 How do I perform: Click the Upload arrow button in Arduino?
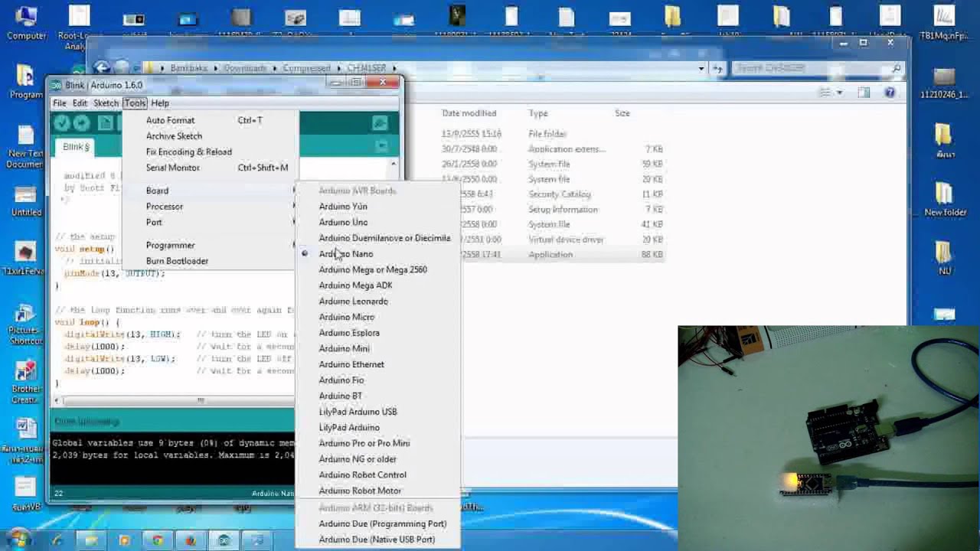pos(82,124)
